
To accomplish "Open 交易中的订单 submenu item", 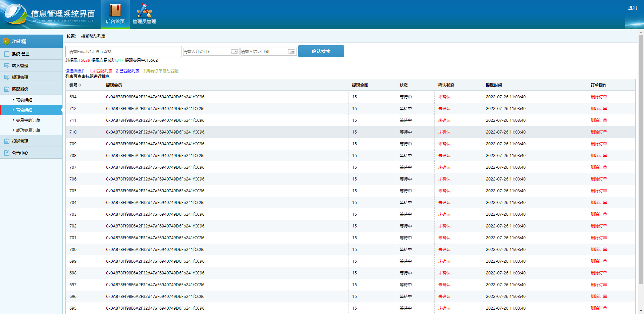I will coord(28,120).
